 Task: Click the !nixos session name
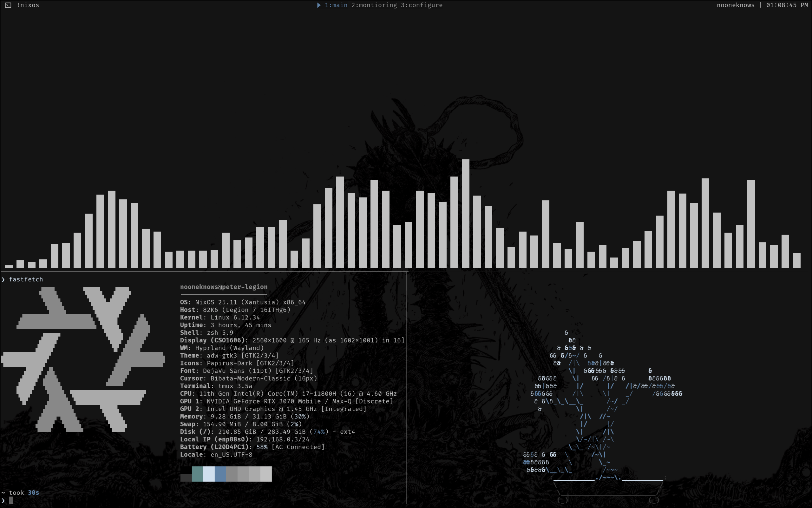pyautogui.click(x=28, y=5)
